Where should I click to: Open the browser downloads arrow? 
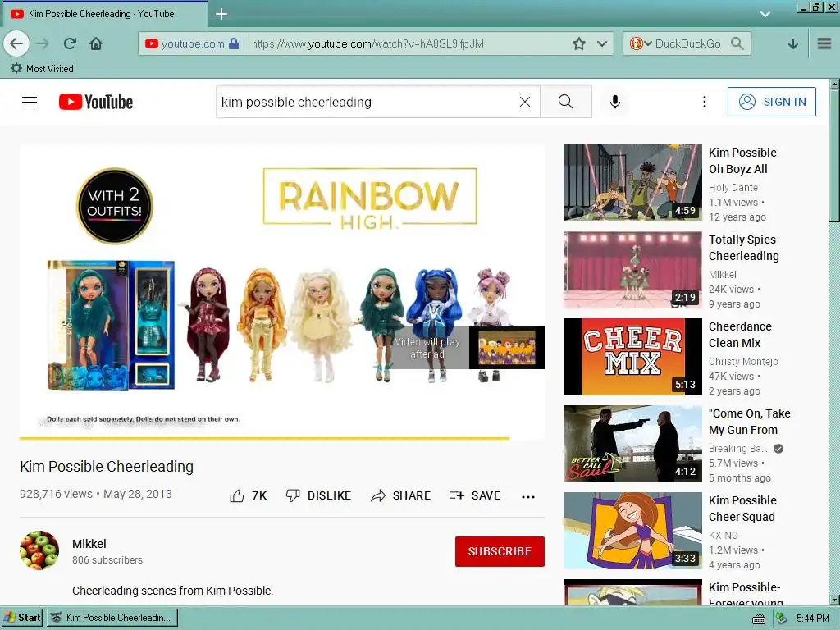pyautogui.click(x=793, y=44)
